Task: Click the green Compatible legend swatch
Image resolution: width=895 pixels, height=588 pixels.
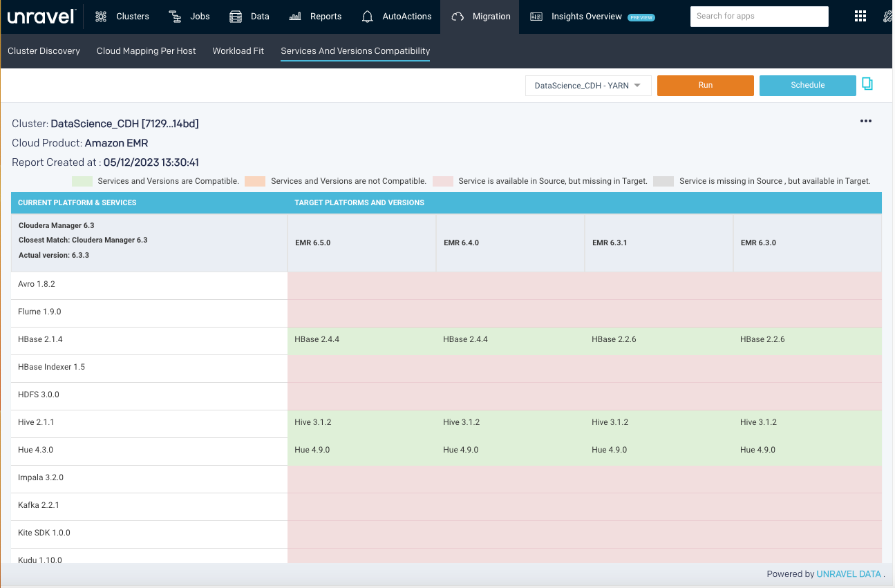Action: click(82, 181)
